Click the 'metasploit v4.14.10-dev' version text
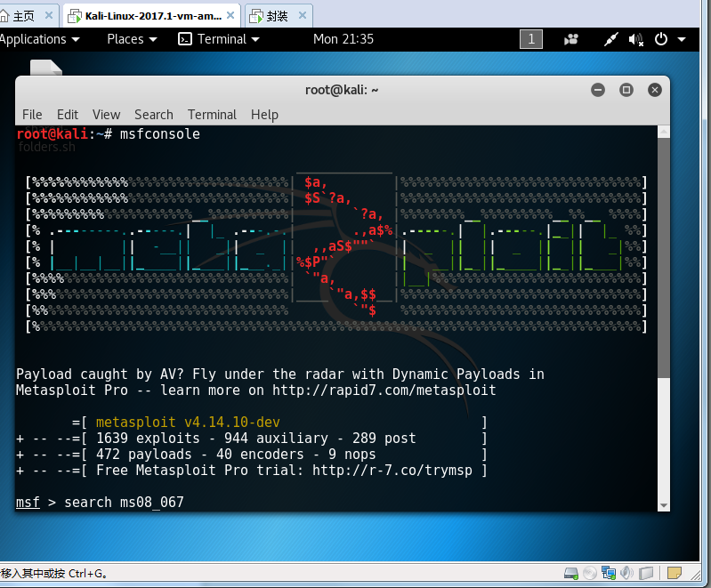Image resolution: width=711 pixels, height=588 pixels. pyautogui.click(x=188, y=423)
